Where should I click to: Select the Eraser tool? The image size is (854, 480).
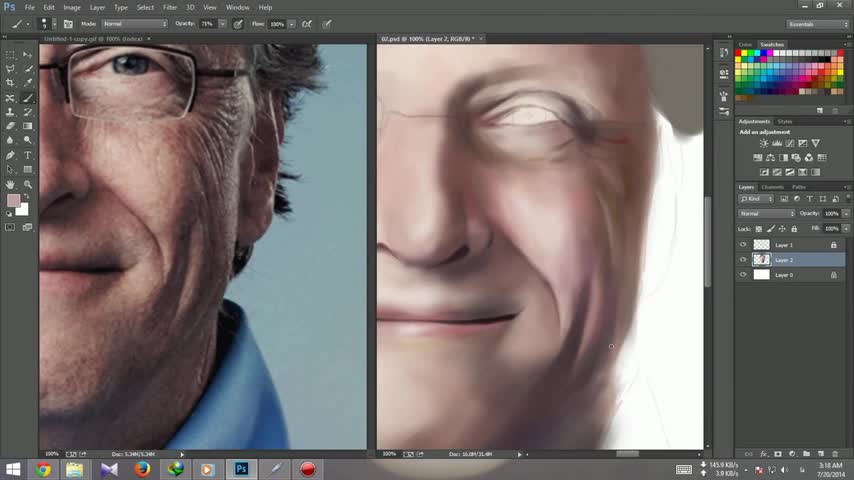click(10, 126)
